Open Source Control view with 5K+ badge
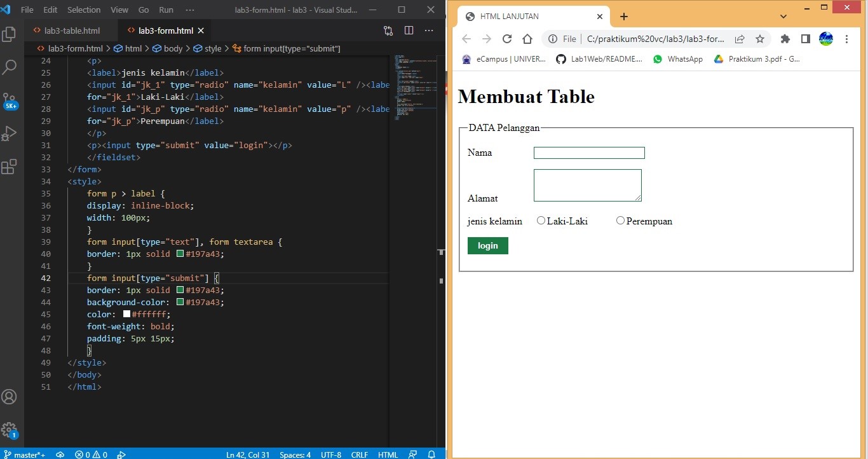Image resolution: width=868 pixels, height=459 pixels. click(x=10, y=100)
